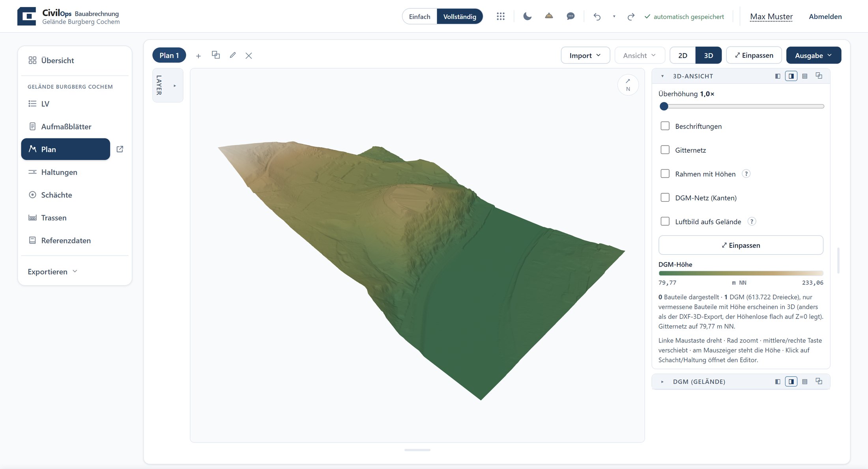This screenshot has height=469, width=868.
Task: Toggle dark mode moon icon
Action: click(528, 16)
